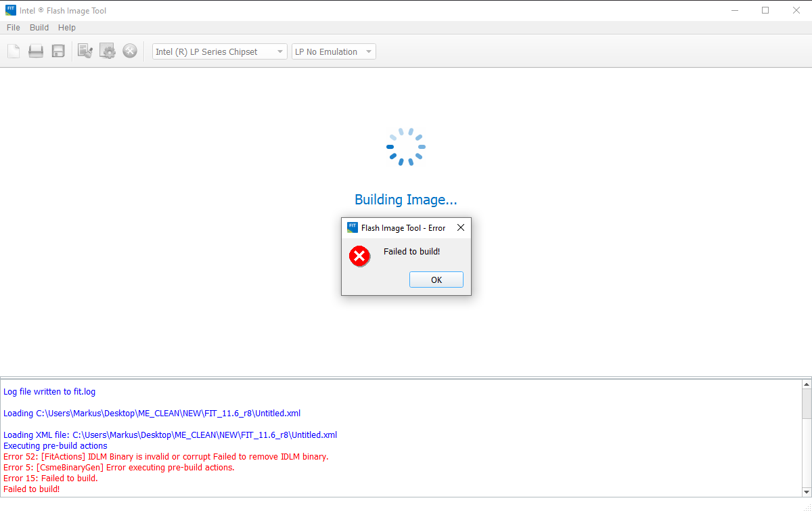Maximize the Flash Image Tool window
The image size is (812, 511).
point(765,10)
